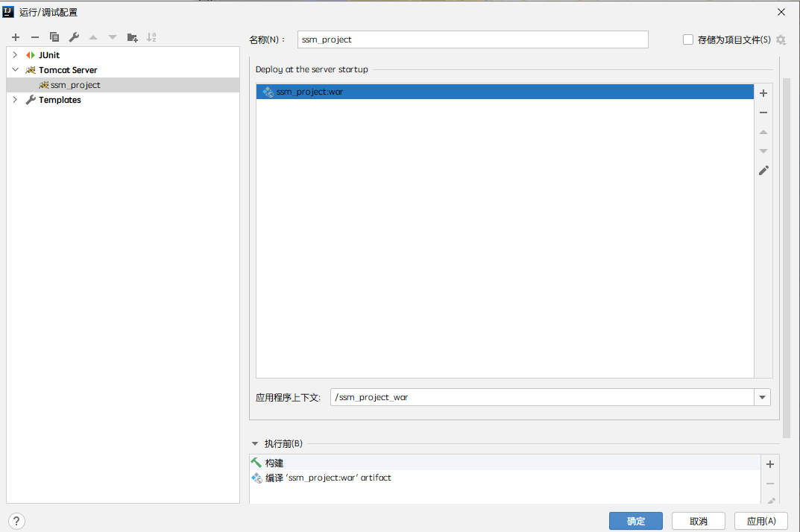800x532 pixels.
Task: Remove the before-launch task
Action: coord(770,484)
